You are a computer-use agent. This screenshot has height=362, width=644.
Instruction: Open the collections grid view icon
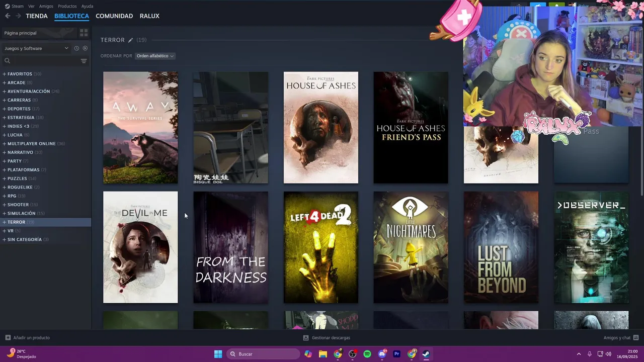pyautogui.click(x=84, y=33)
